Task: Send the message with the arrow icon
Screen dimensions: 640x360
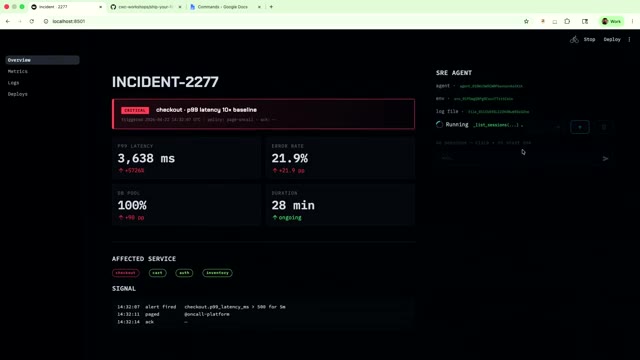Action: [605, 158]
